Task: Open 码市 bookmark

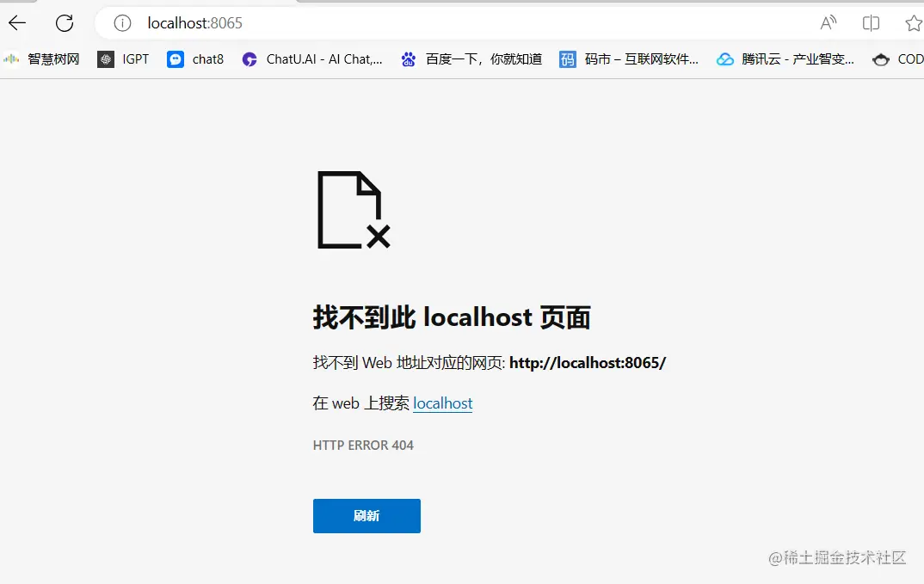Action: click(x=629, y=59)
